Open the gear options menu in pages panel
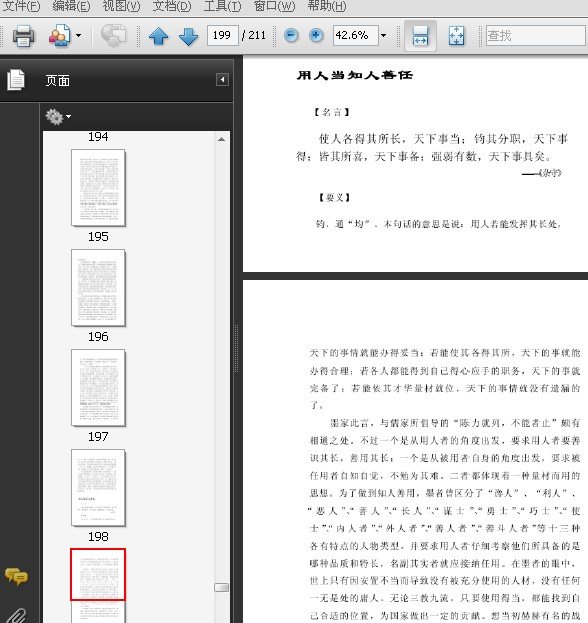This screenshot has height=623, width=588. click(58, 117)
